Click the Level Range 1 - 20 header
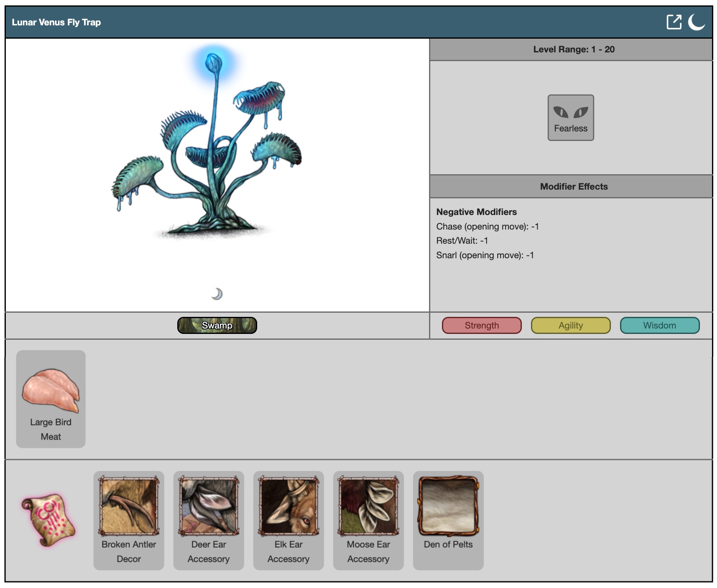Screen dimensions: 717x588 coord(573,49)
